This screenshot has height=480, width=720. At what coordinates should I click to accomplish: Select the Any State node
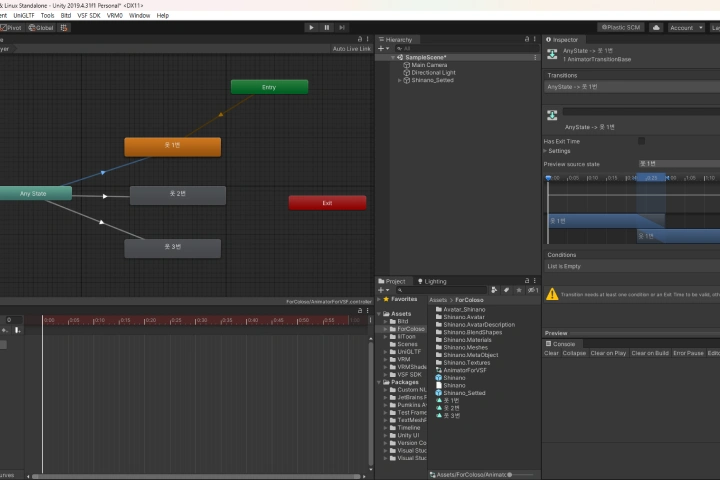coord(35,193)
